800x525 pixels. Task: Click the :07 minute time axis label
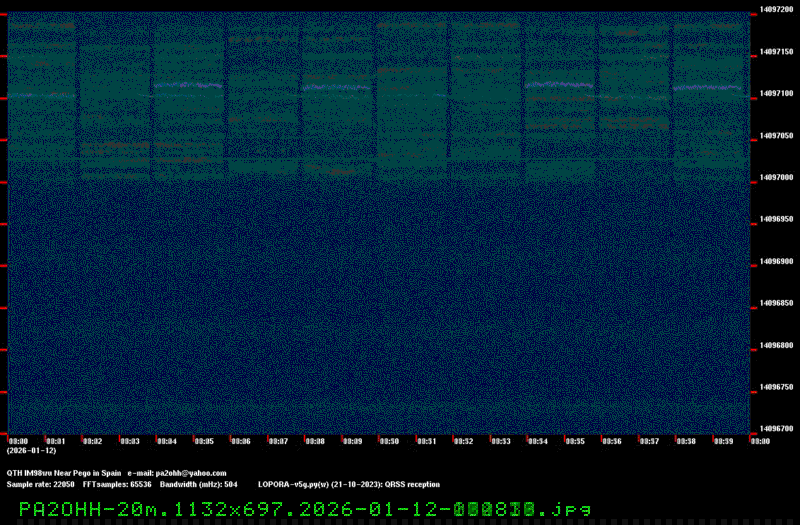pyautogui.click(x=278, y=441)
